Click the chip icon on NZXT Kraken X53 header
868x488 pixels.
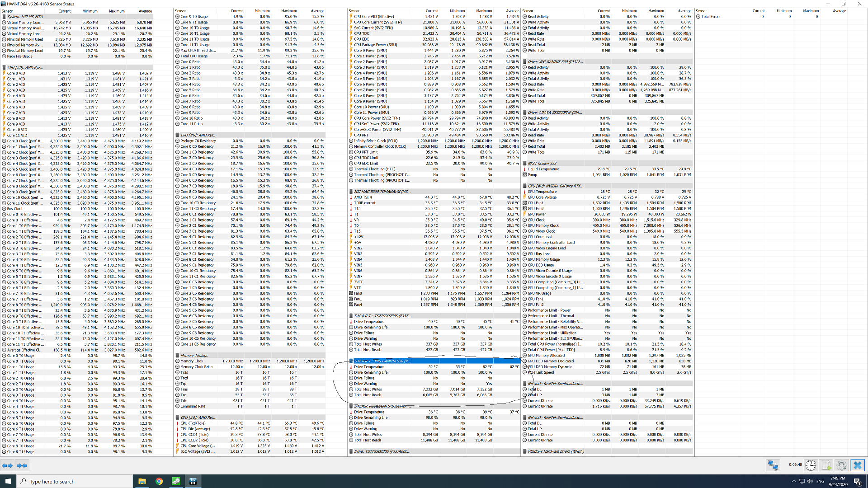524,164
